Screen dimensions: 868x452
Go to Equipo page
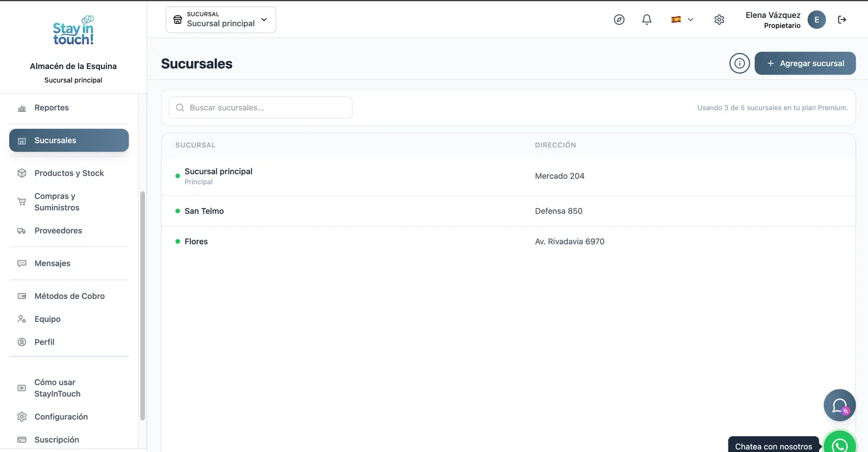(69, 319)
